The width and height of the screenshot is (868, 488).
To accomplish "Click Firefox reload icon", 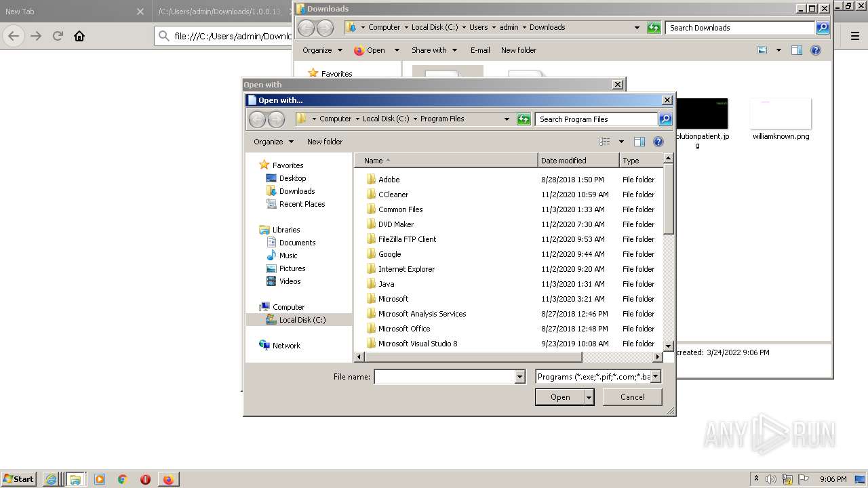I will coord(58,37).
